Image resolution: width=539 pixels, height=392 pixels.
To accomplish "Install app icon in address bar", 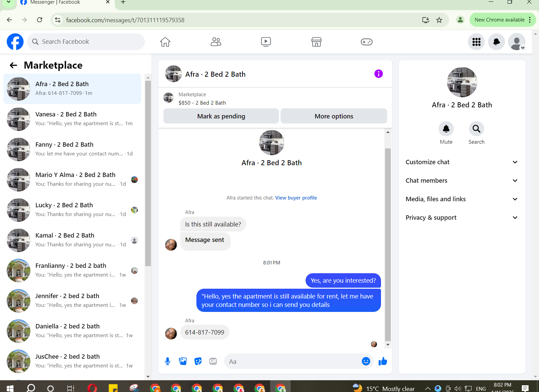I will [x=426, y=20].
